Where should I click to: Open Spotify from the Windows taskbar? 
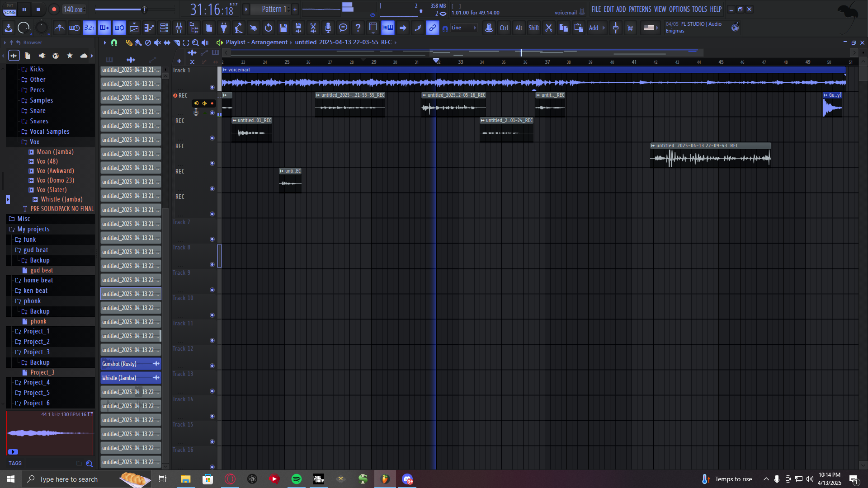297,479
